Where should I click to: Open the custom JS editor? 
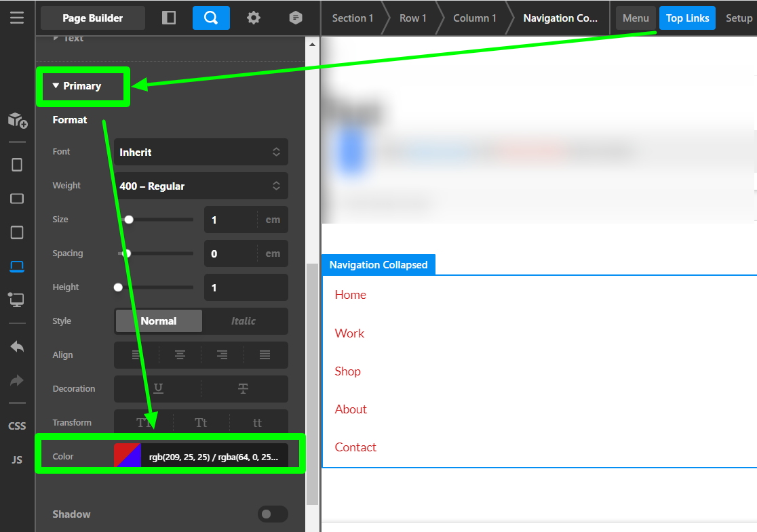click(17, 459)
